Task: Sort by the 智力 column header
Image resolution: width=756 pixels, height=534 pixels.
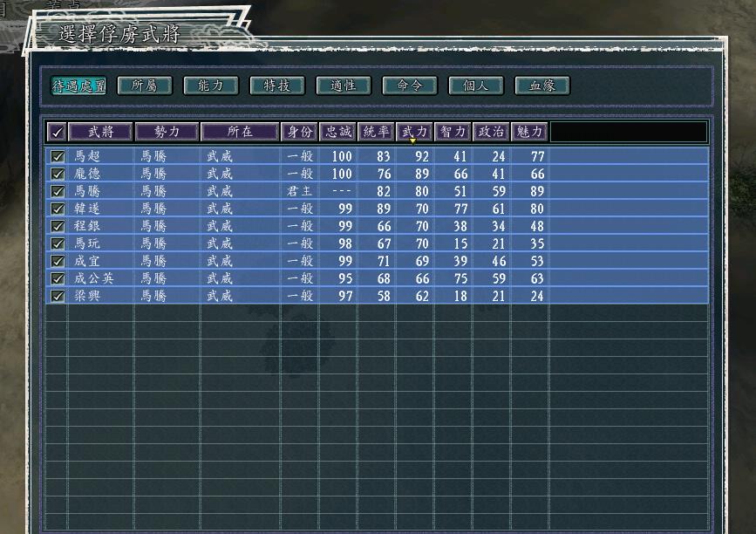Action: (x=453, y=132)
